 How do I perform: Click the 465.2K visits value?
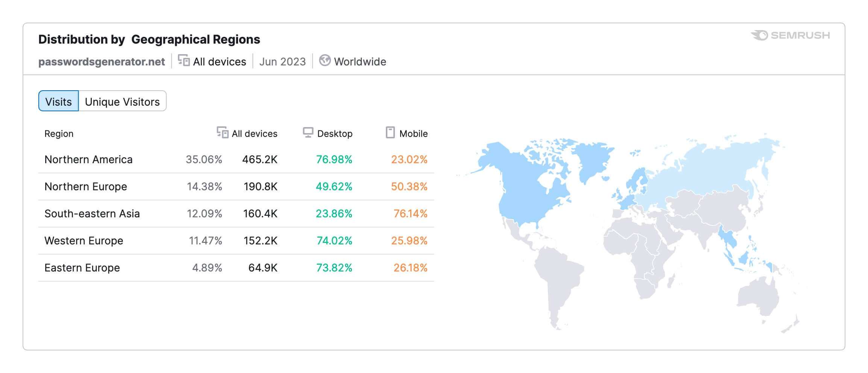[x=260, y=159]
